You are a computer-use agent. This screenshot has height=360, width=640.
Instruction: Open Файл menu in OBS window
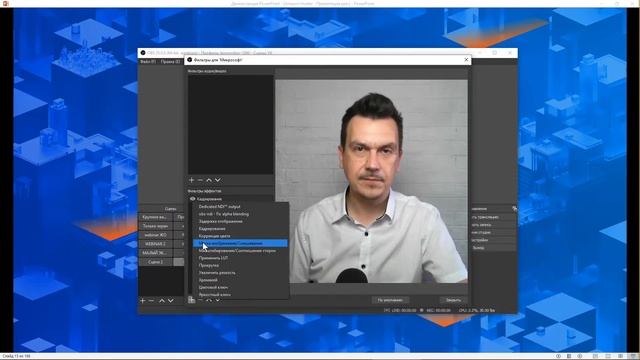tap(148, 62)
